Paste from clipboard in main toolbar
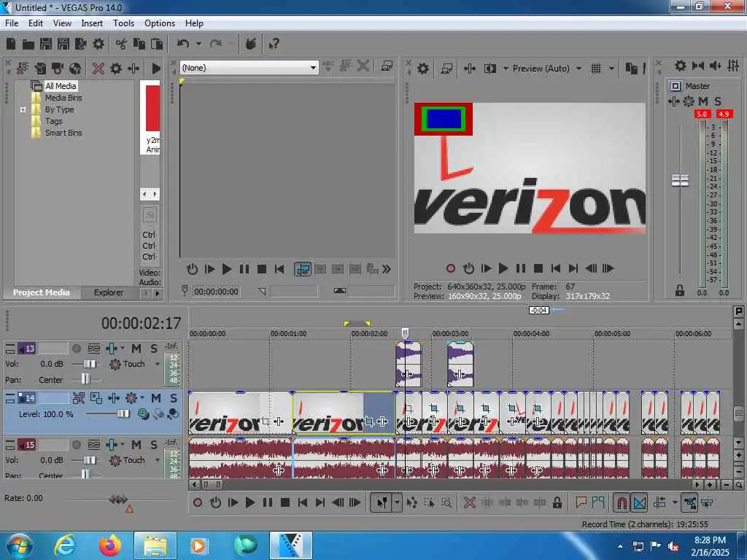747x560 pixels. point(156,44)
